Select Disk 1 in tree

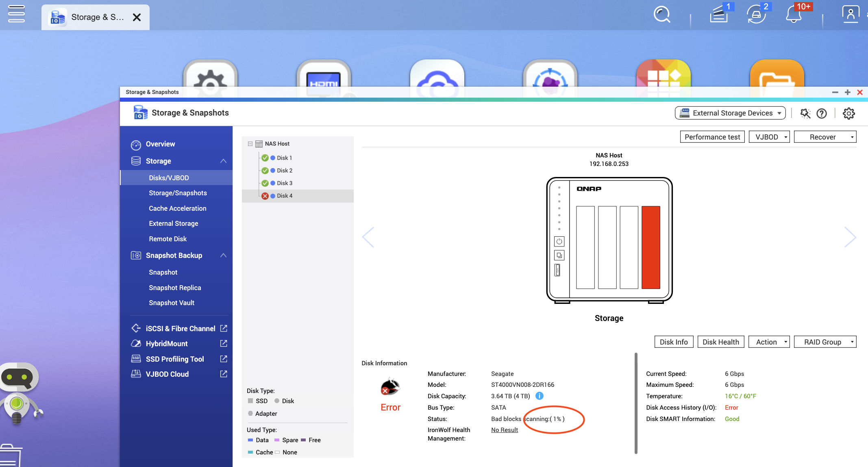click(284, 158)
